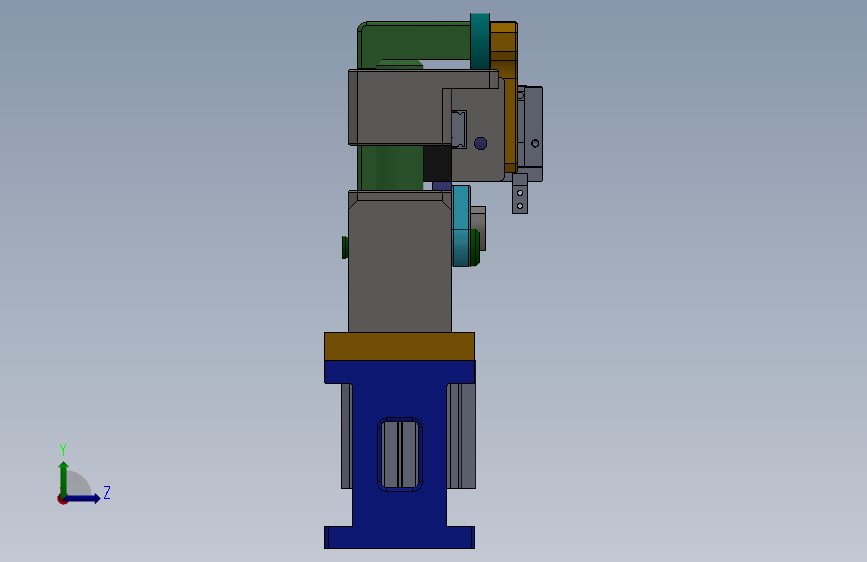Select the brown plate atop the blue base

pos(399,347)
